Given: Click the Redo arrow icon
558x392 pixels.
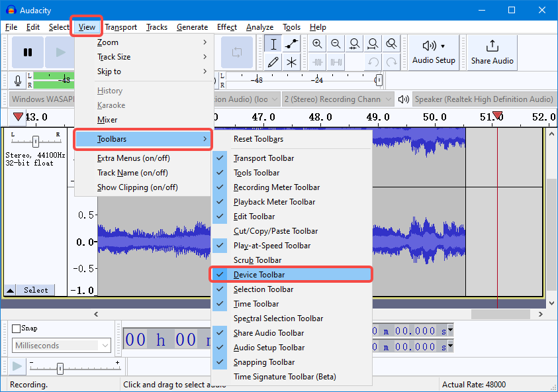Looking at the screenshot, I should point(391,62).
